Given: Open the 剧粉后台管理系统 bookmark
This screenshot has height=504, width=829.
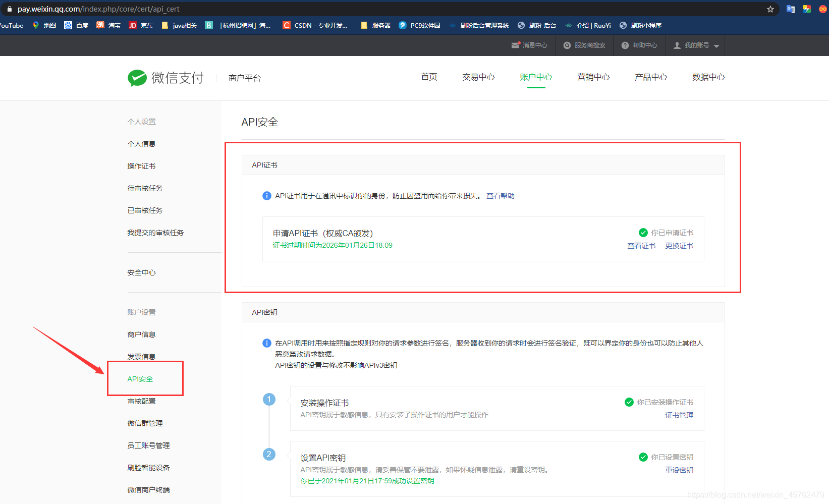Looking at the screenshot, I should coord(479,25).
